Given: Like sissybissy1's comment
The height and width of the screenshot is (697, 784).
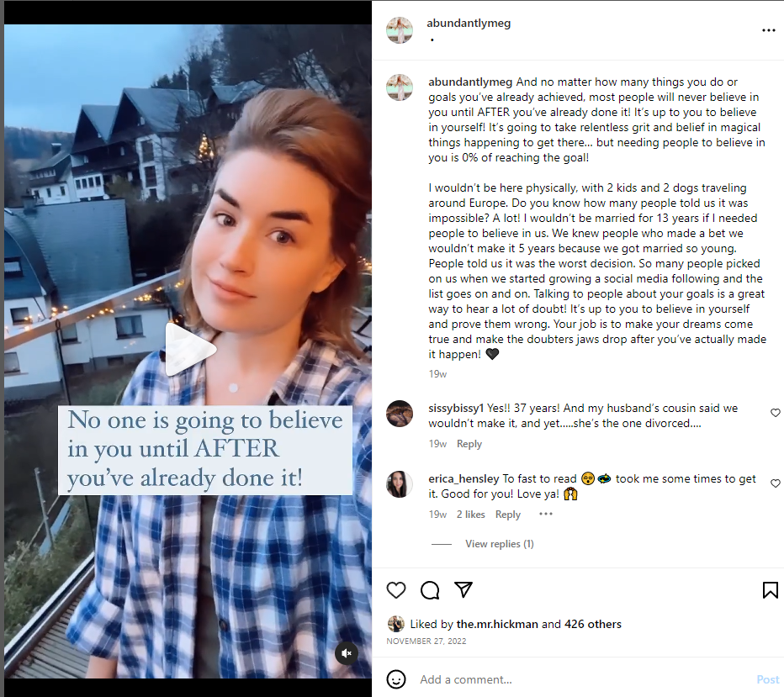Looking at the screenshot, I should (x=776, y=413).
